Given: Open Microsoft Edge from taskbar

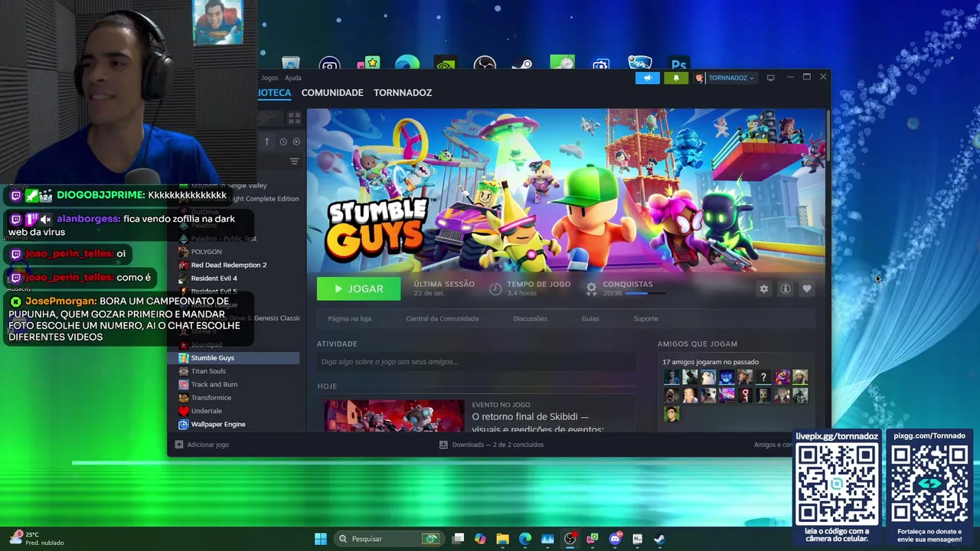Looking at the screenshot, I should [x=525, y=539].
